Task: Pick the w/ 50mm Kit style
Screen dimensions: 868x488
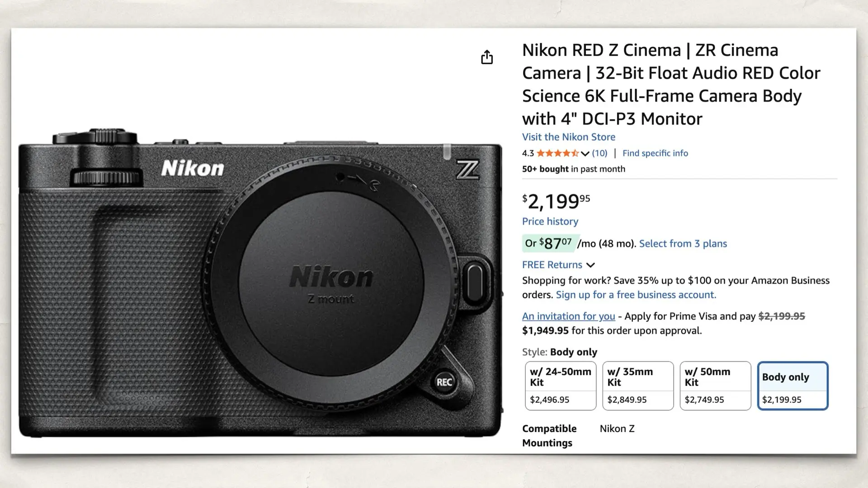Action: click(x=715, y=385)
